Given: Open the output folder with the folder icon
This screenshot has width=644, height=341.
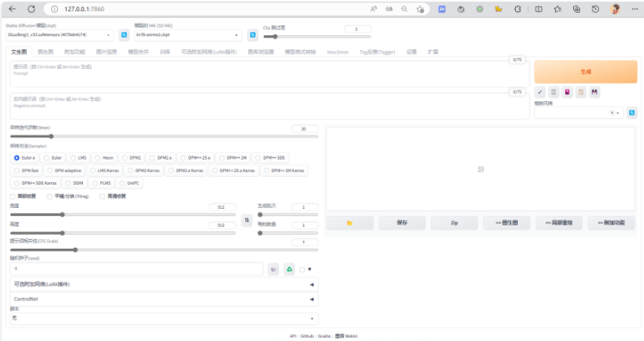Looking at the screenshot, I should pyautogui.click(x=349, y=223).
